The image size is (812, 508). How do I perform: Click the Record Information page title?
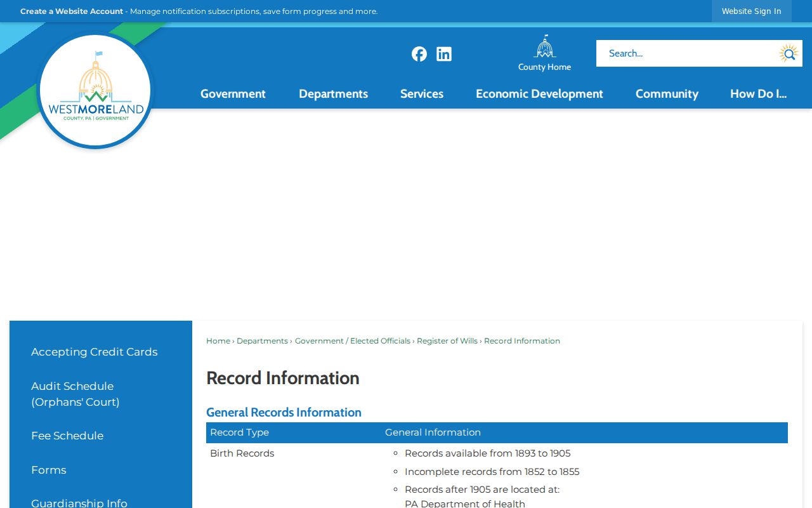(283, 378)
